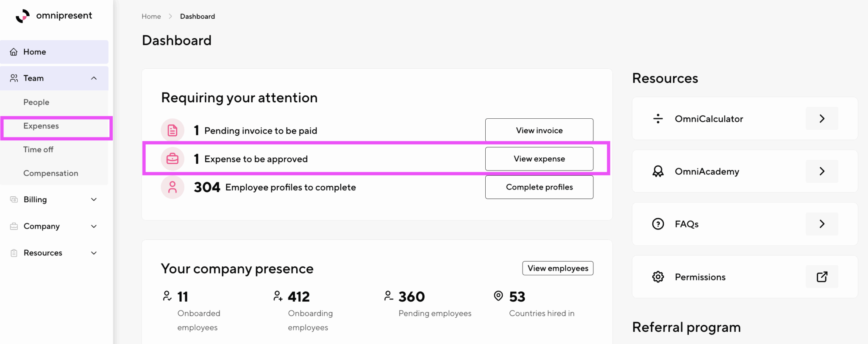
Task: Click the View invoice button
Action: [539, 130]
